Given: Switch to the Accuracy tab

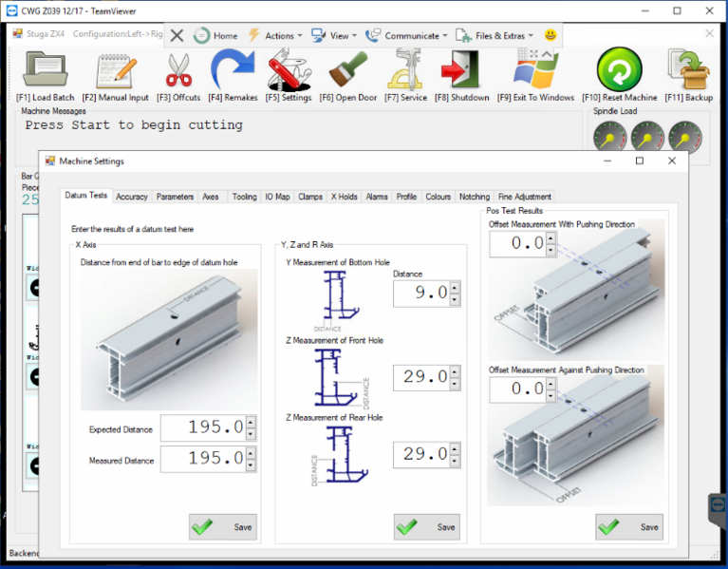Looking at the screenshot, I should (x=131, y=197).
